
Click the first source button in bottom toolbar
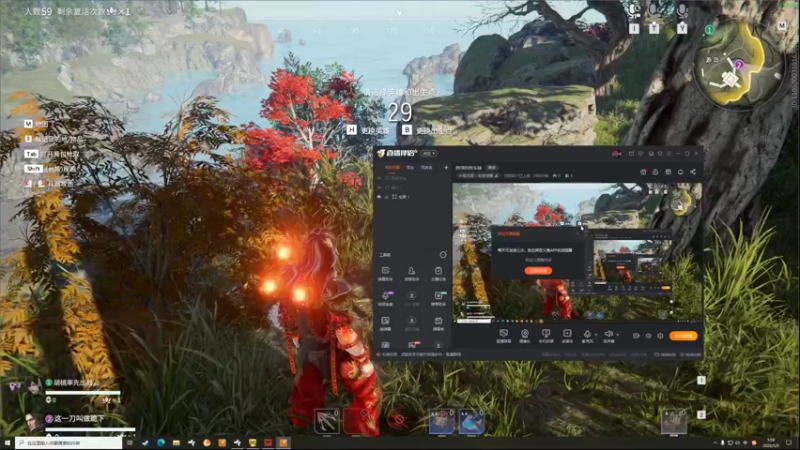[x=504, y=335]
